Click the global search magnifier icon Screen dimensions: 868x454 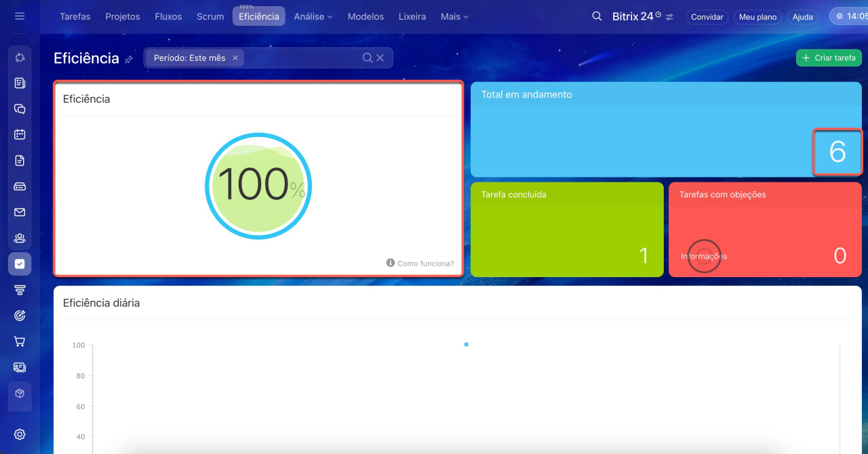pos(597,16)
